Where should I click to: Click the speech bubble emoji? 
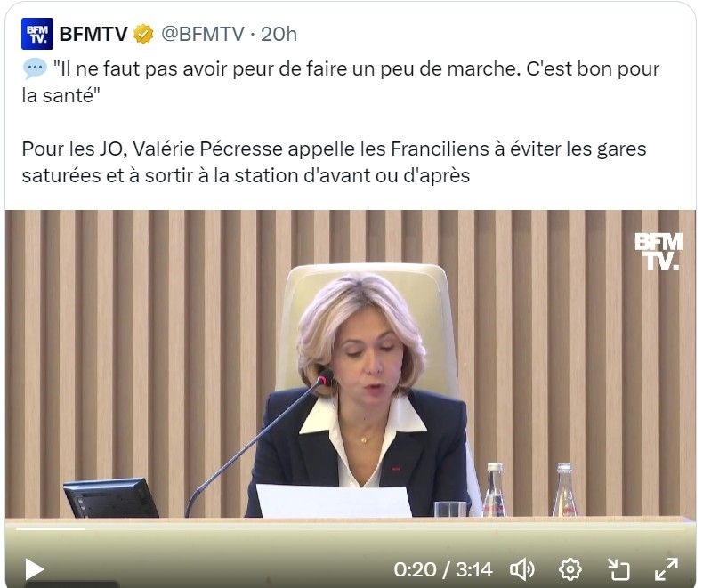pyautogui.click(x=35, y=68)
